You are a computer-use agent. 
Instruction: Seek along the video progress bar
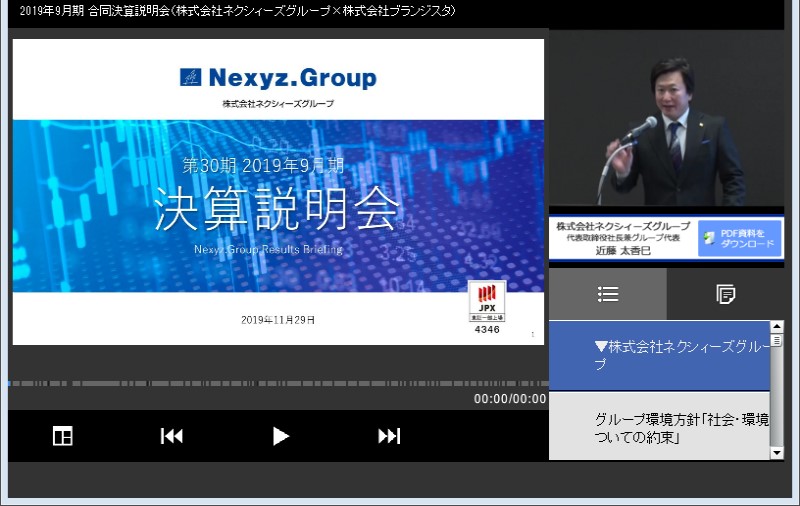(x=278, y=383)
